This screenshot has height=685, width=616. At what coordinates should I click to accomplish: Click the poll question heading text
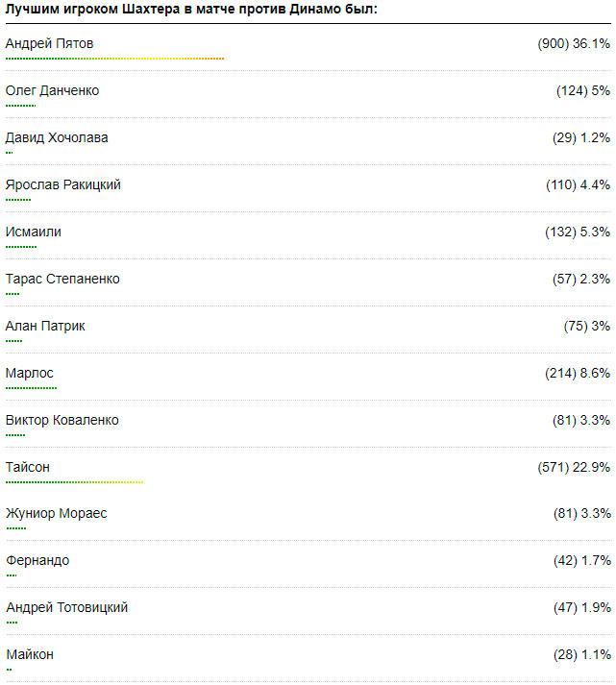(191, 10)
